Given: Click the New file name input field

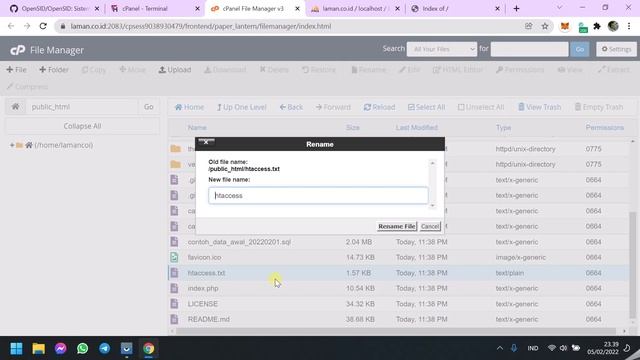Looking at the screenshot, I should 318,196.
